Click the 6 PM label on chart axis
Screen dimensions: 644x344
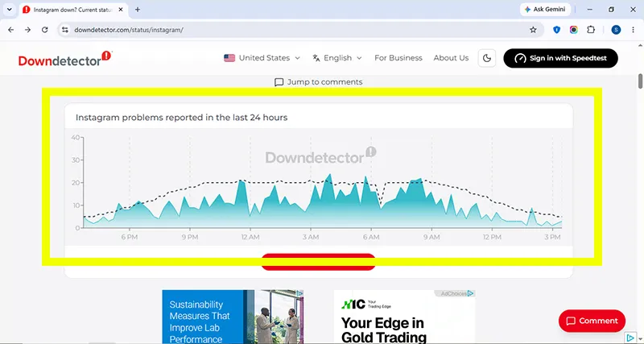tap(130, 237)
